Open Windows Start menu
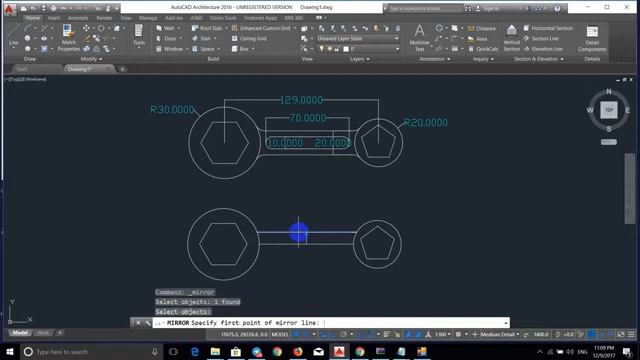The width and height of the screenshot is (640, 360). click(x=9, y=351)
